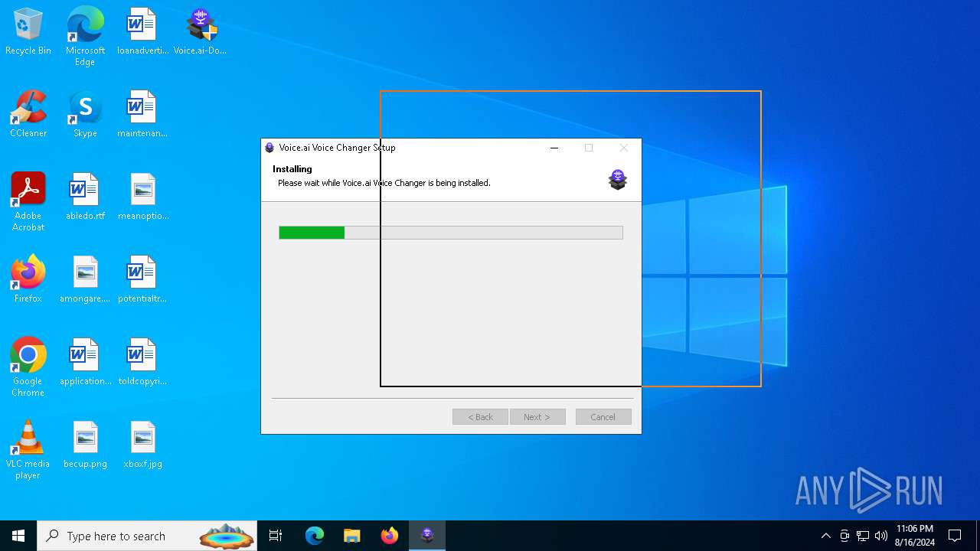Click the Voice.ai title bar icon

[x=269, y=148]
